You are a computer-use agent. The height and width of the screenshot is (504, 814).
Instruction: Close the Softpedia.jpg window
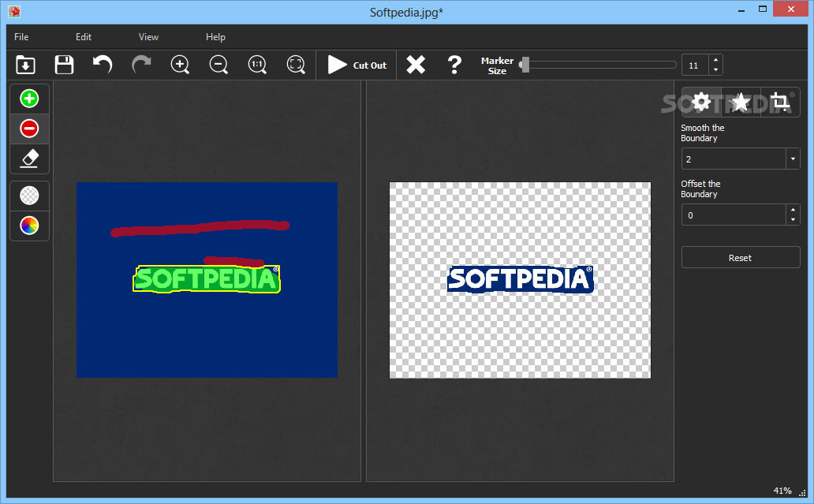coord(790,9)
